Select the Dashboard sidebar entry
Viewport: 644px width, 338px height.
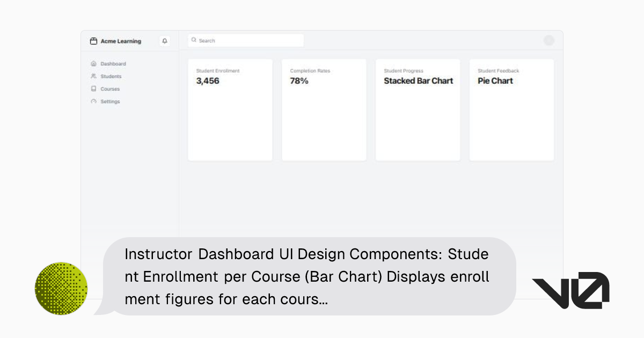click(x=114, y=63)
